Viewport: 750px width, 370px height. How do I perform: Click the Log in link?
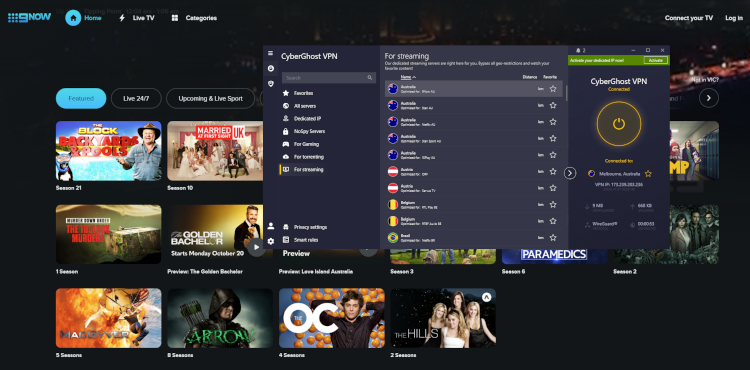tap(734, 18)
